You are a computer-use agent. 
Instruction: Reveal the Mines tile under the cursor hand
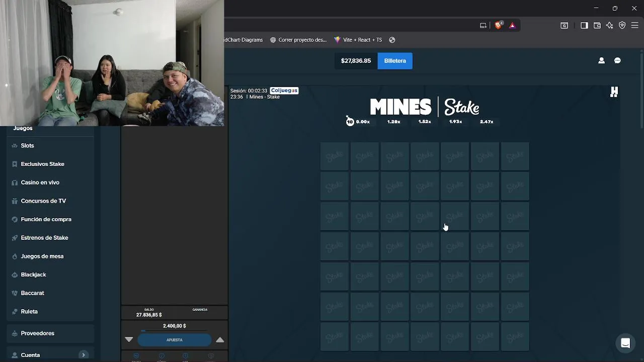point(455,216)
